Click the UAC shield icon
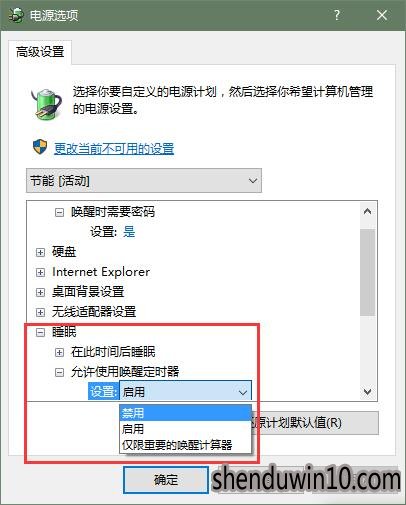The width and height of the screenshot is (406, 505). click(x=40, y=147)
